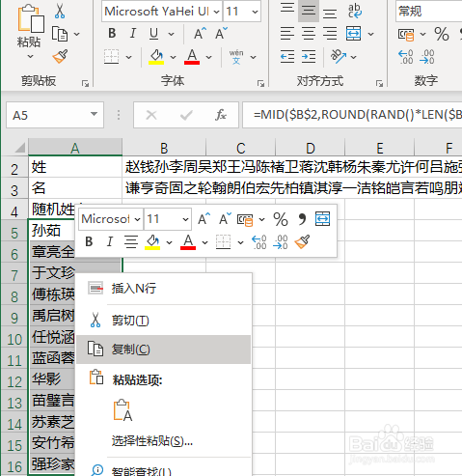The height and width of the screenshot is (476, 462).
Task: Open the ribbon font size 11 dropdown
Action: point(255,12)
